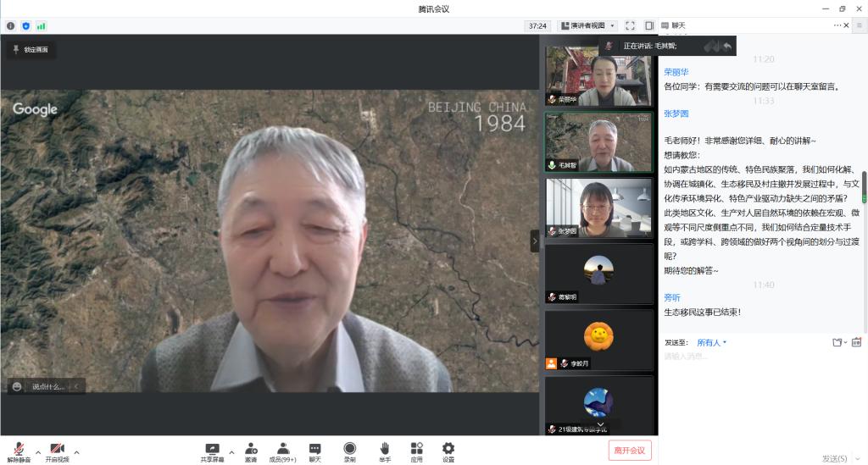
Task: Collapse the participant video strip
Action: point(535,241)
